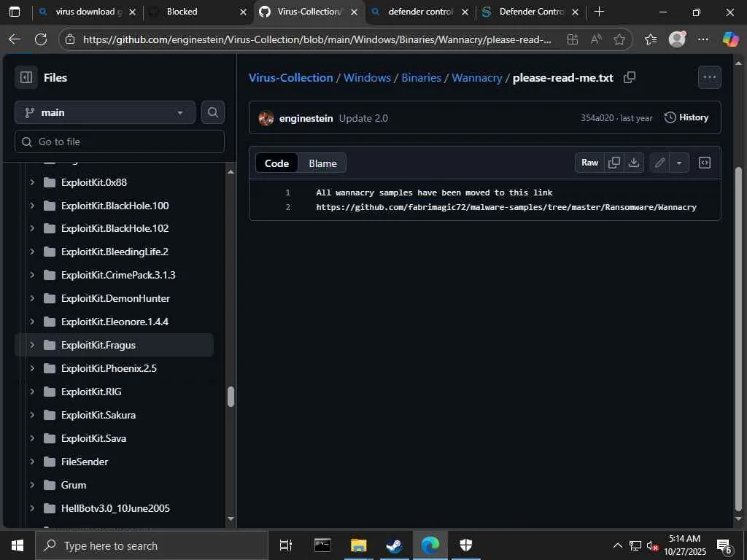This screenshot has height=560, width=747.
Task: Go to the Binaries breadcrumb folder
Action: point(421,77)
